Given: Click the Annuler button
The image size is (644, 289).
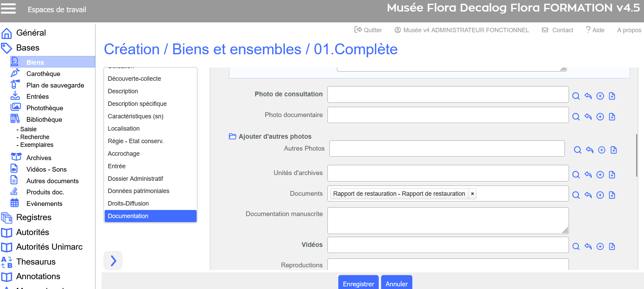Looking at the screenshot, I should click(x=396, y=284).
